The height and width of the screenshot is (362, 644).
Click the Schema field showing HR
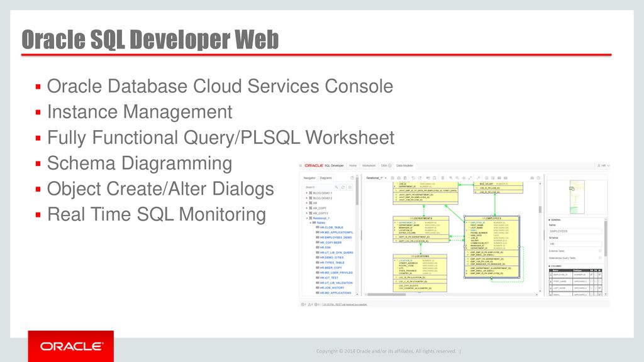click(x=575, y=244)
